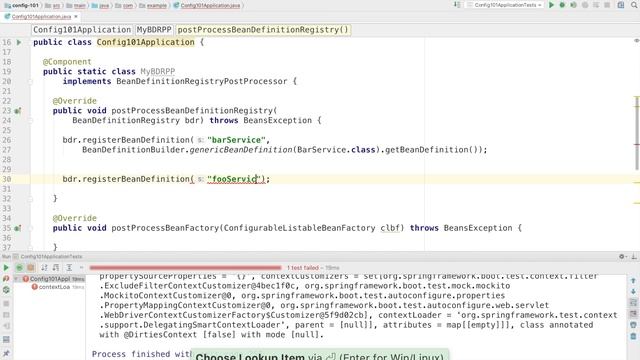
Task: Hide the Run tool window with minimize icon
Action: pos(634,256)
